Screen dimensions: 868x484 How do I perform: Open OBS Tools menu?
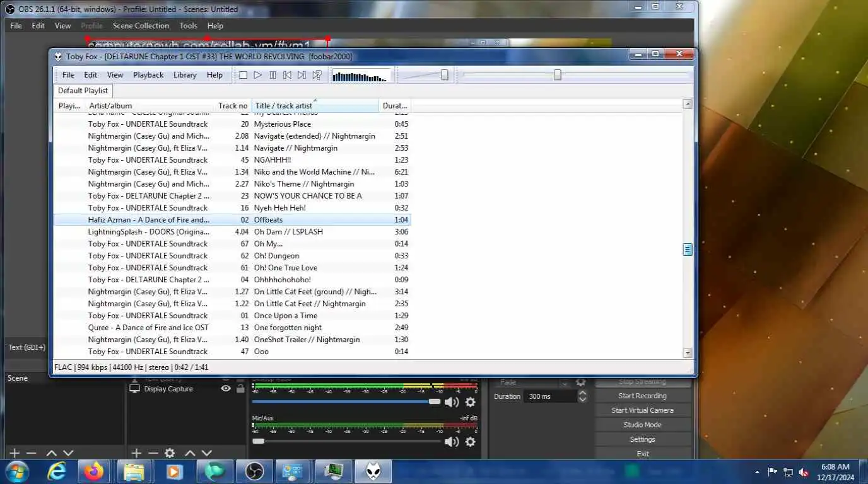[188, 26]
